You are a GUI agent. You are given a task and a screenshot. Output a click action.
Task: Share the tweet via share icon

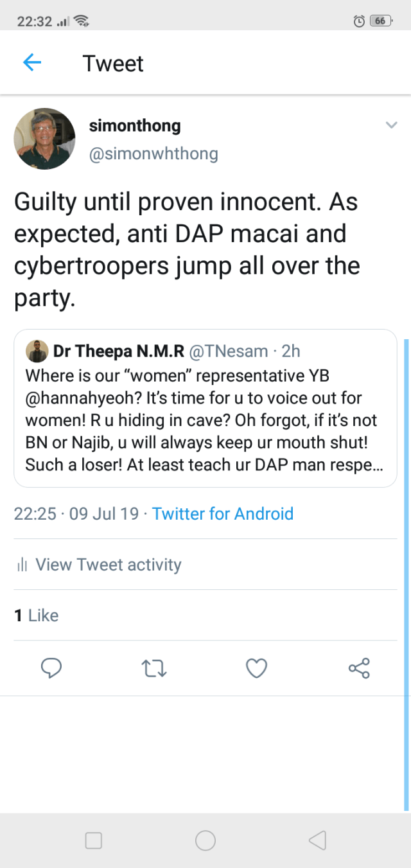pos(359,668)
